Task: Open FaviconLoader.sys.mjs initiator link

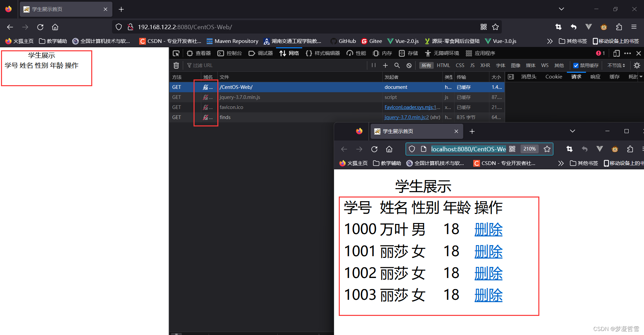Action: click(x=412, y=107)
